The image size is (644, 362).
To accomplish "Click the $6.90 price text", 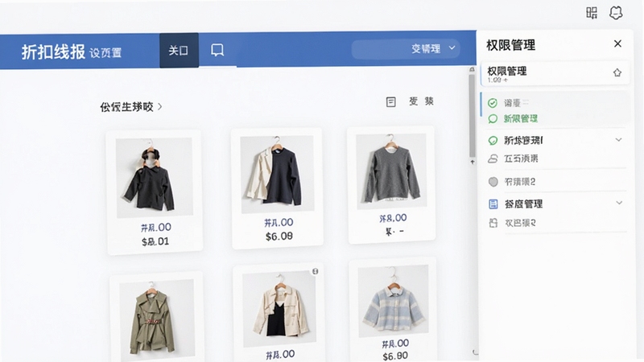I will coord(395,356).
